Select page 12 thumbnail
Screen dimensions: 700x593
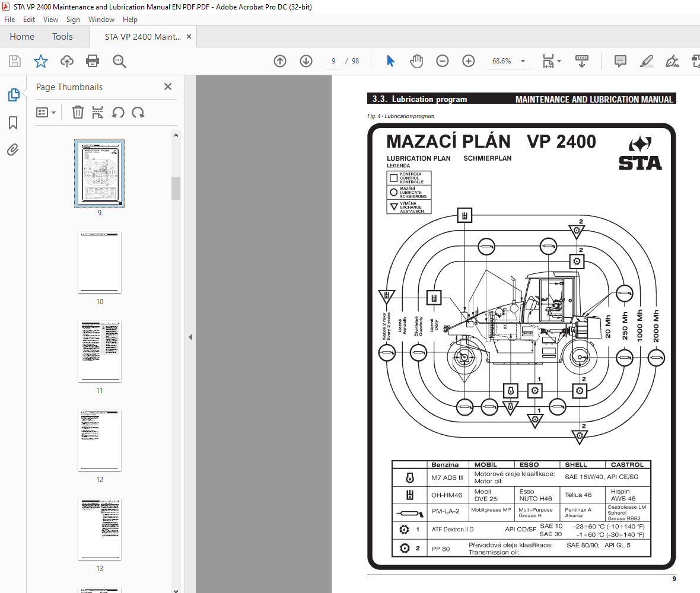(100, 441)
